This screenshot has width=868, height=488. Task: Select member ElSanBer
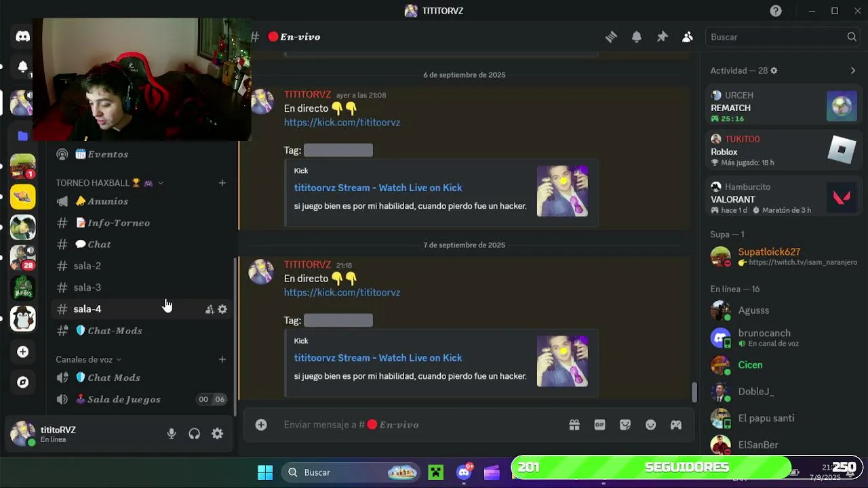(783, 445)
